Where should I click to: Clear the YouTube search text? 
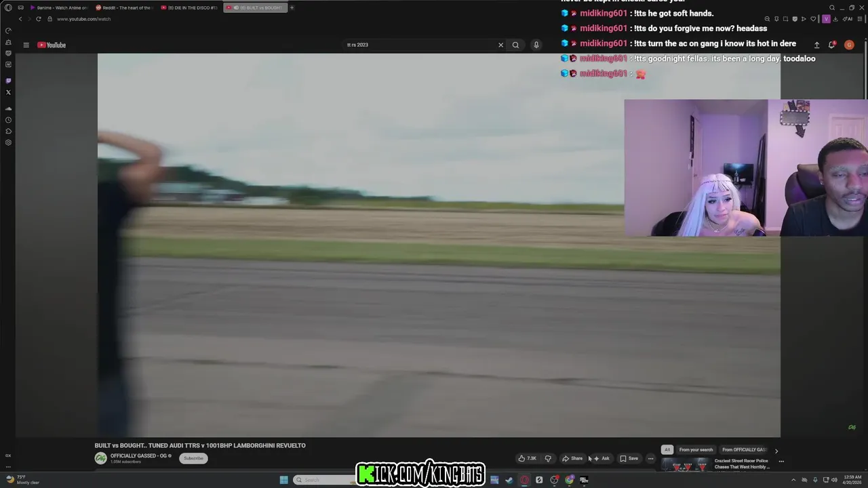[x=500, y=45]
